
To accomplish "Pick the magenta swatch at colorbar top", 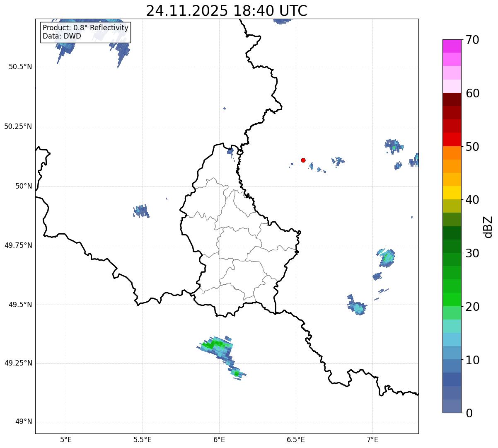I will point(452,46).
